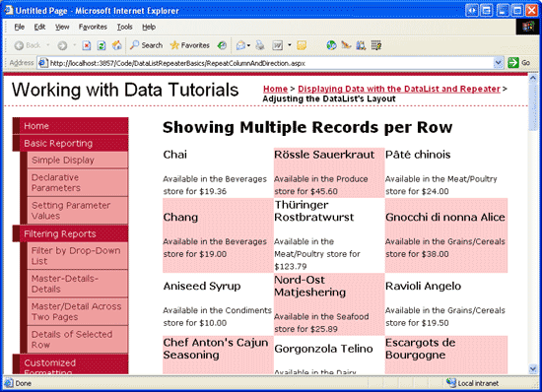542x392 pixels.
Task: Open the Back button history dropdown arrow
Action: (x=48, y=45)
